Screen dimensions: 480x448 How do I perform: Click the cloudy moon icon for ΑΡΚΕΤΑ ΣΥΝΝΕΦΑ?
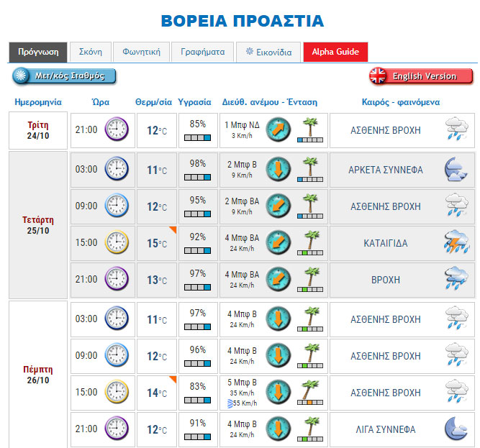tap(454, 170)
